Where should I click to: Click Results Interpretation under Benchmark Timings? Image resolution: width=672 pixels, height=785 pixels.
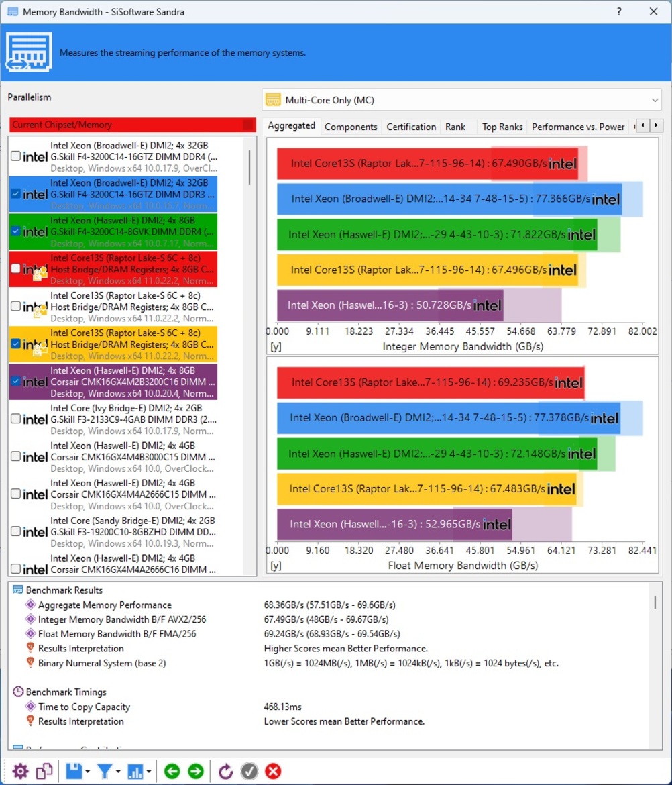coord(81,721)
